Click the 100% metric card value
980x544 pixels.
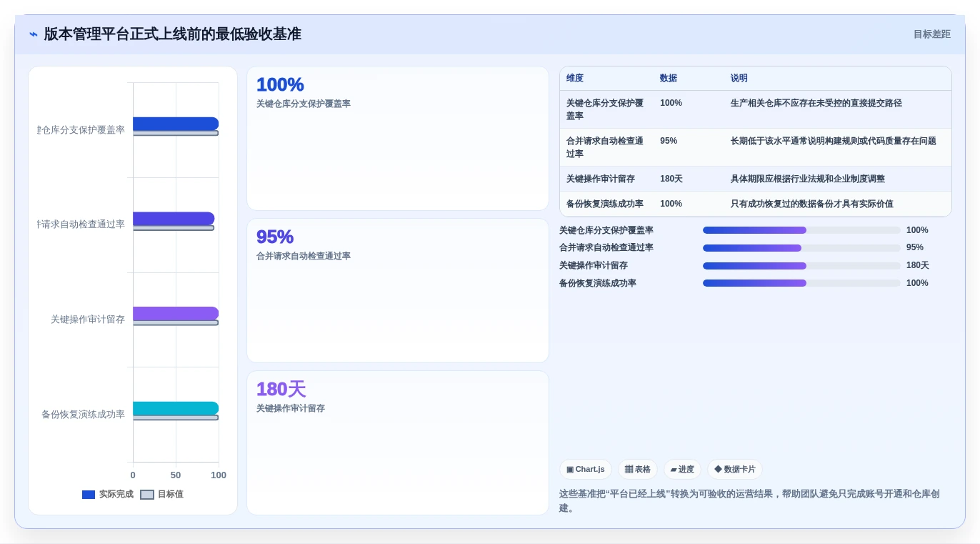point(280,85)
